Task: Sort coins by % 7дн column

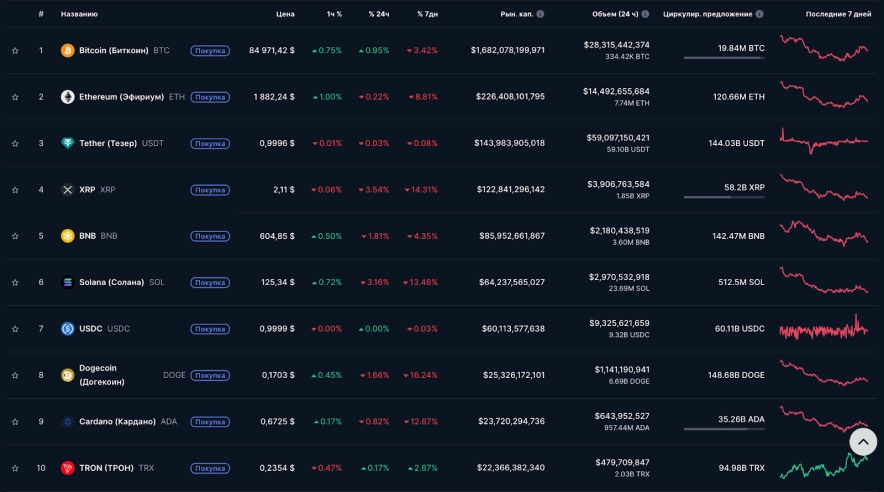Action: coord(426,14)
